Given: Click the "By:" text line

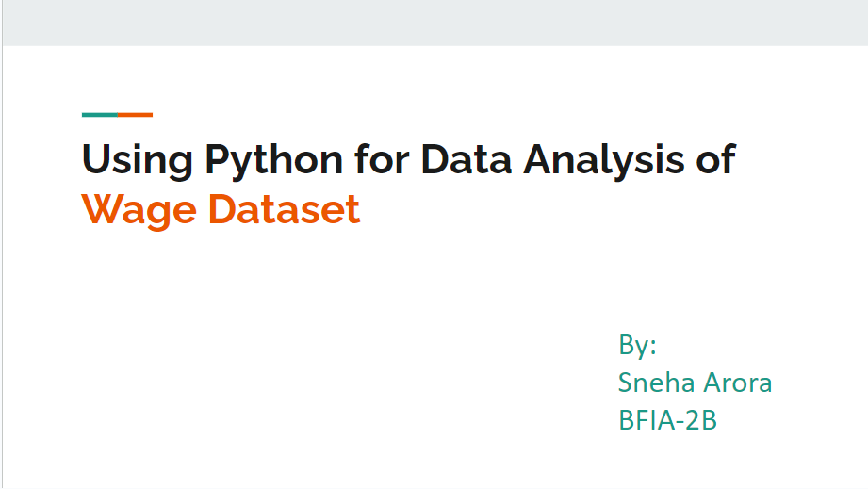Looking at the screenshot, I should (637, 346).
